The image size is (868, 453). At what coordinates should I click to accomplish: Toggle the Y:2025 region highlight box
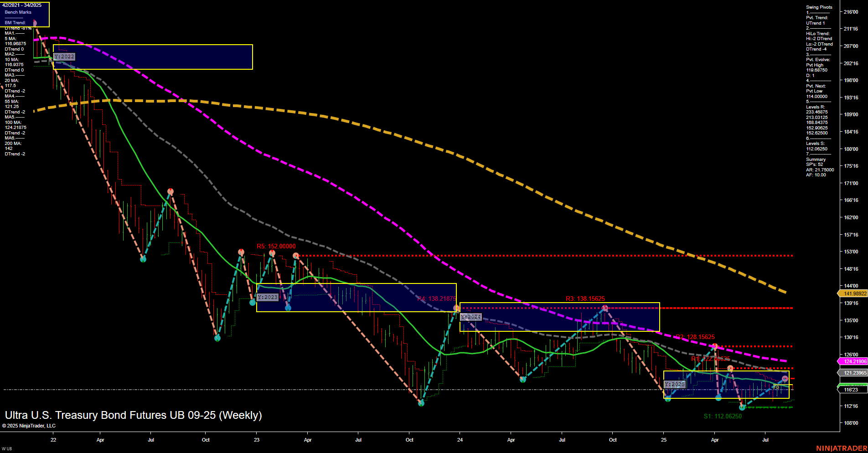tap(726, 385)
